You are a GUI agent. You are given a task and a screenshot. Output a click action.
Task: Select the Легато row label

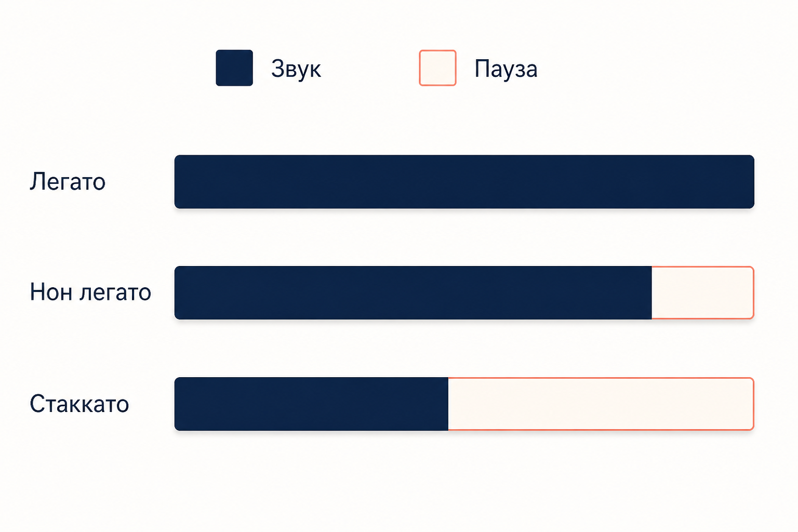click(68, 182)
